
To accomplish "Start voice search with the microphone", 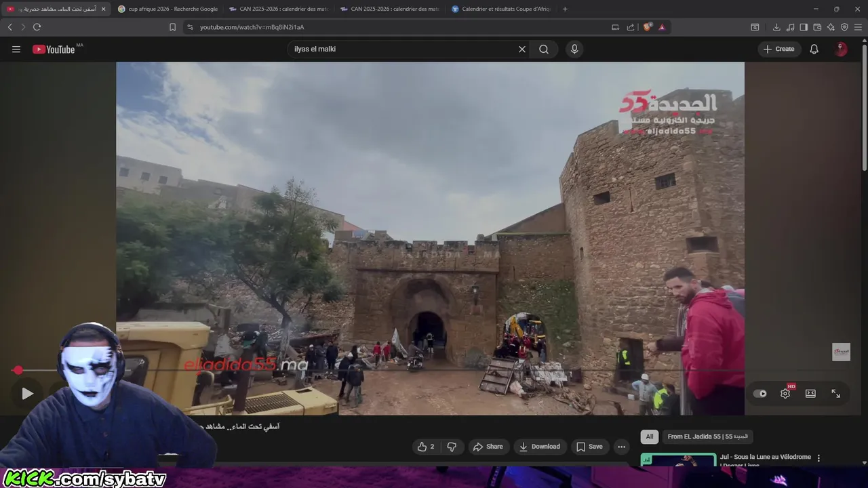I will point(574,49).
